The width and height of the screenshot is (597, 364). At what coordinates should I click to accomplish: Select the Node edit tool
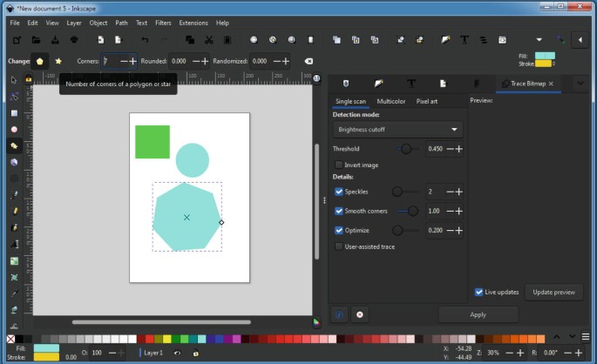(x=14, y=97)
